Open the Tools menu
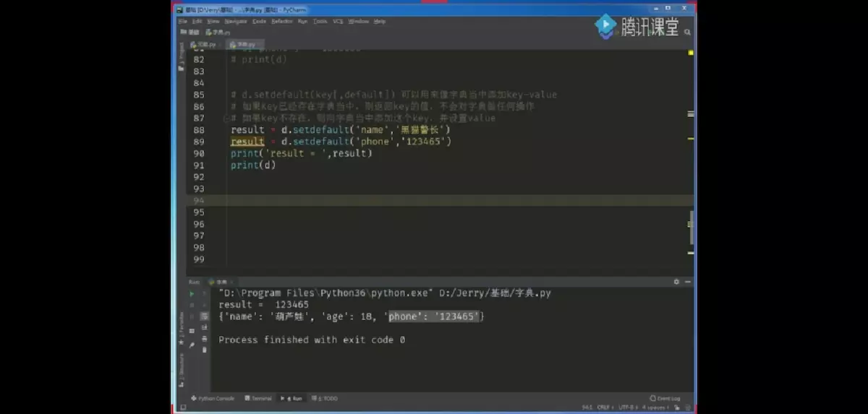Viewport: 868px width, 414px height. point(320,22)
